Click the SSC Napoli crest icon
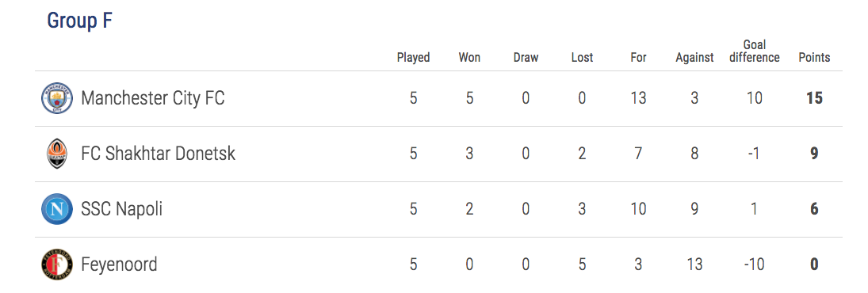868x293 pixels. (57, 209)
